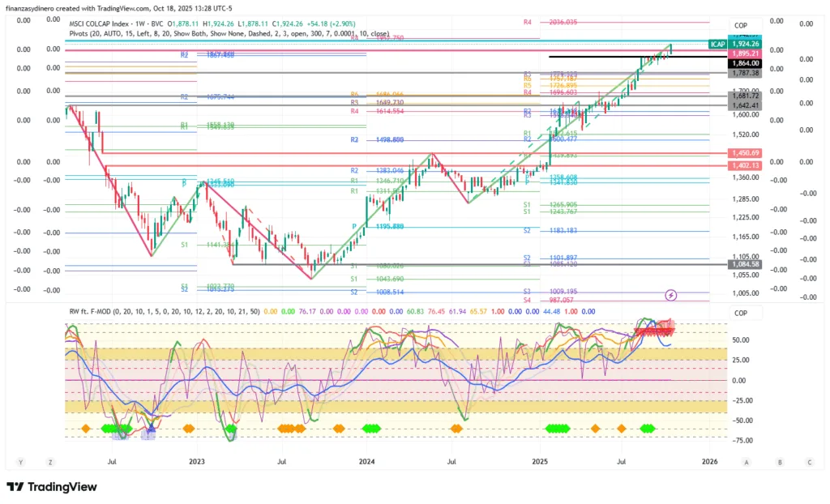
Task: Click the purple lightning bolt event icon
Action: tap(670, 294)
